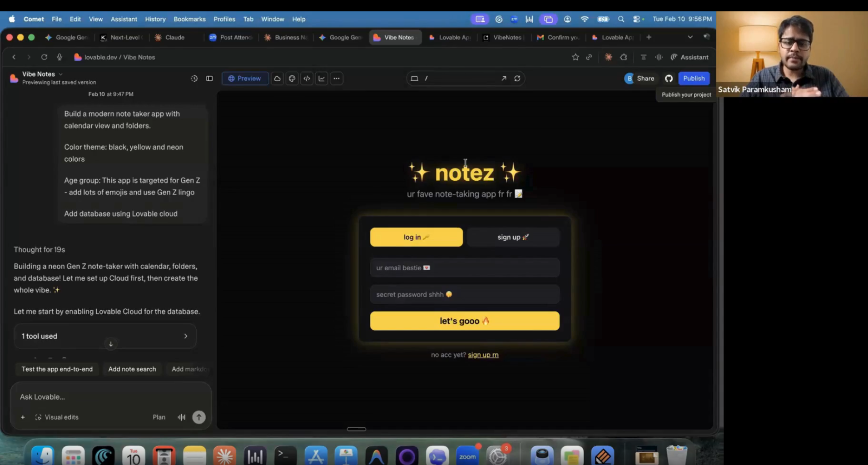The width and height of the screenshot is (868, 465).
Task: Switch to the code view icon
Action: 307,79
